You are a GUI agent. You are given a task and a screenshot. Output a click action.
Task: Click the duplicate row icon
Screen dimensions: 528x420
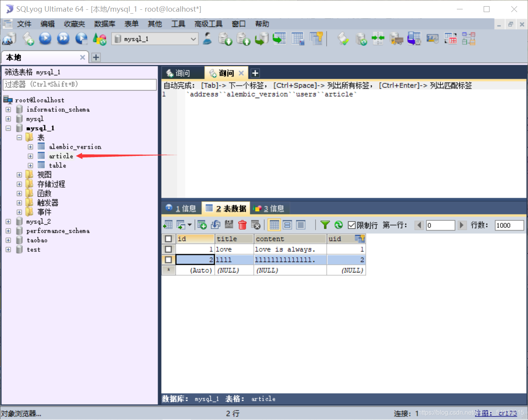click(215, 225)
